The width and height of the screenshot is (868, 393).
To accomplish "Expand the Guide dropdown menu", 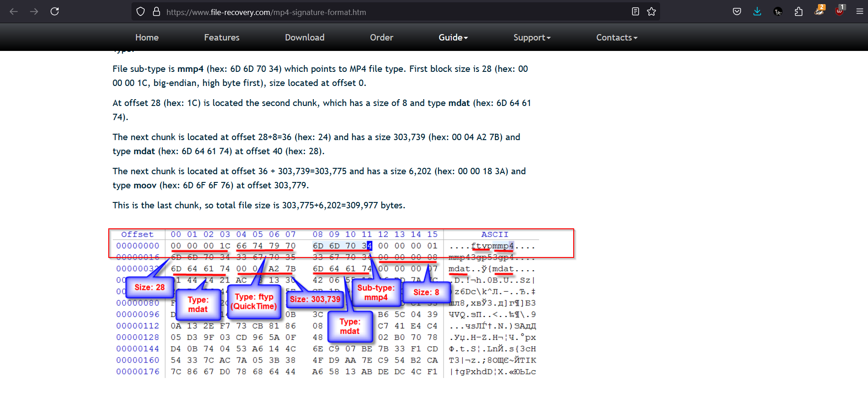I will pyautogui.click(x=453, y=38).
